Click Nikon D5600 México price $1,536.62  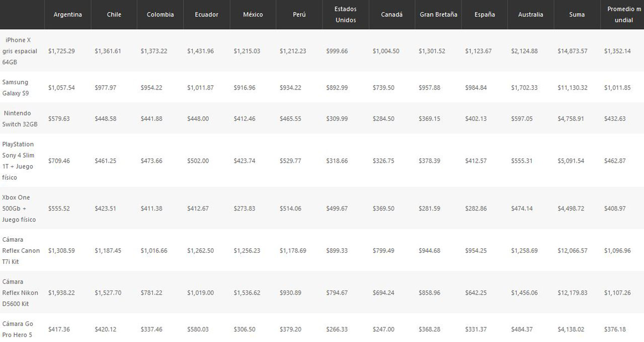pyautogui.click(x=247, y=293)
